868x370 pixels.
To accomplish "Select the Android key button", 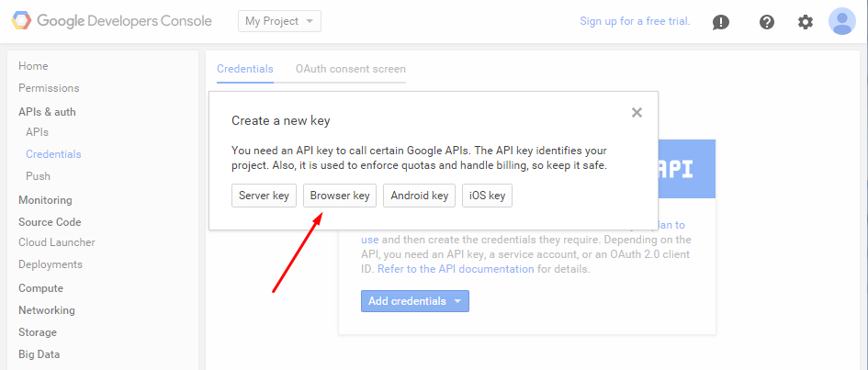I will tap(419, 196).
